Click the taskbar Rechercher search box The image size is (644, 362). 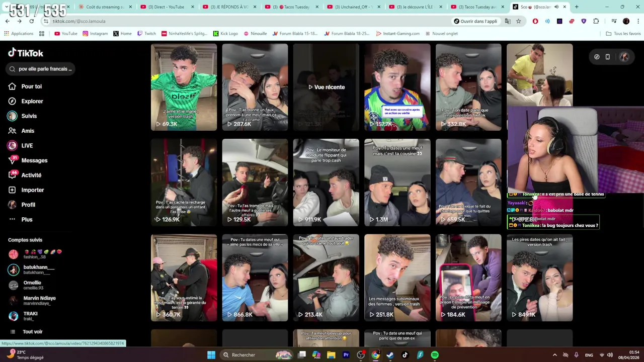click(x=257, y=355)
